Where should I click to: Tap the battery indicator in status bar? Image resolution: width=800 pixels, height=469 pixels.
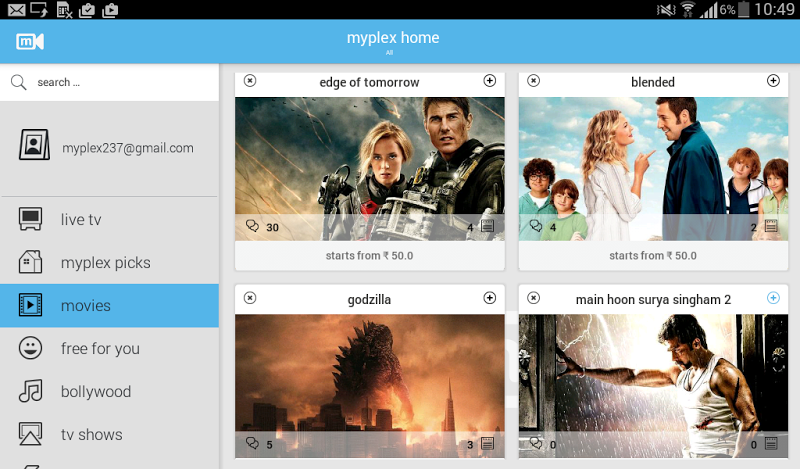(744, 9)
